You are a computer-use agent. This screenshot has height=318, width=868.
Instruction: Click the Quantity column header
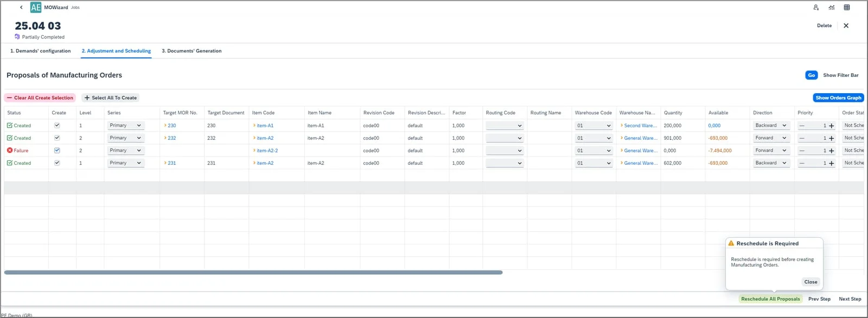673,113
